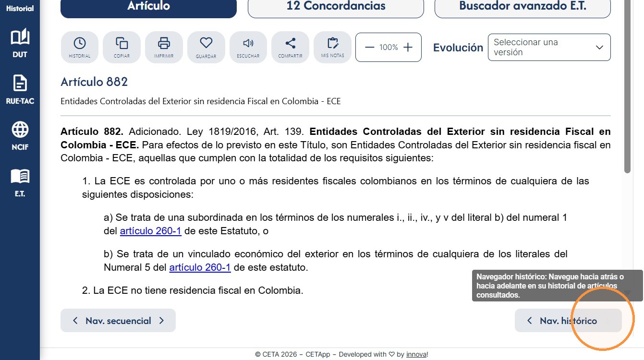Image resolution: width=644 pixels, height=360 pixels.
Task: Click the Evolución label
Action: point(458,48)
